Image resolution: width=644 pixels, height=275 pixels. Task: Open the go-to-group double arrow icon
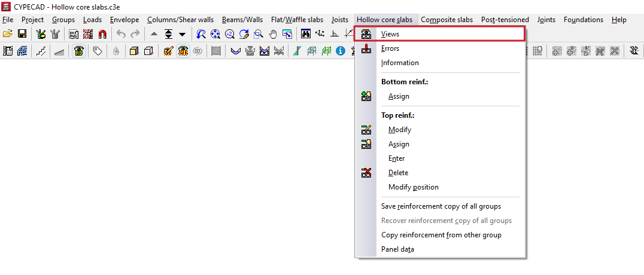[168, 34]
